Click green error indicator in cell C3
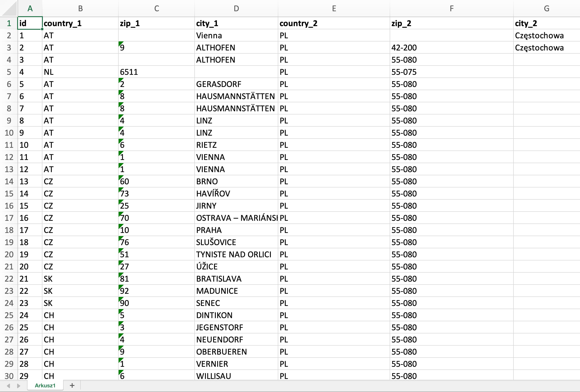Screen dimensions: 580x392 coord(120,43)
